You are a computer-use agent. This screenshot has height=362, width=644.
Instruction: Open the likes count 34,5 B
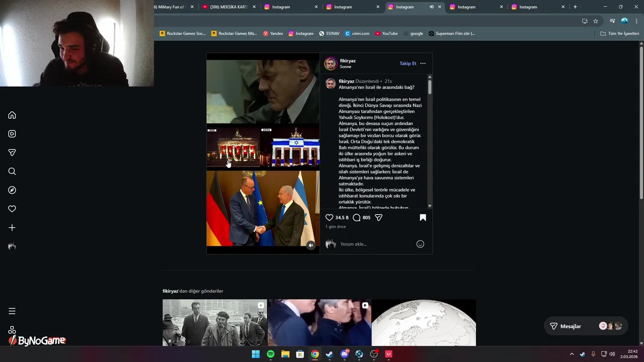click(342, 217)
